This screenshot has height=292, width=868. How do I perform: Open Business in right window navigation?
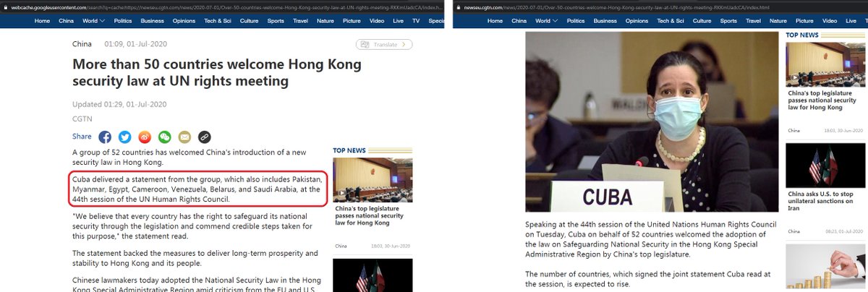605,21
